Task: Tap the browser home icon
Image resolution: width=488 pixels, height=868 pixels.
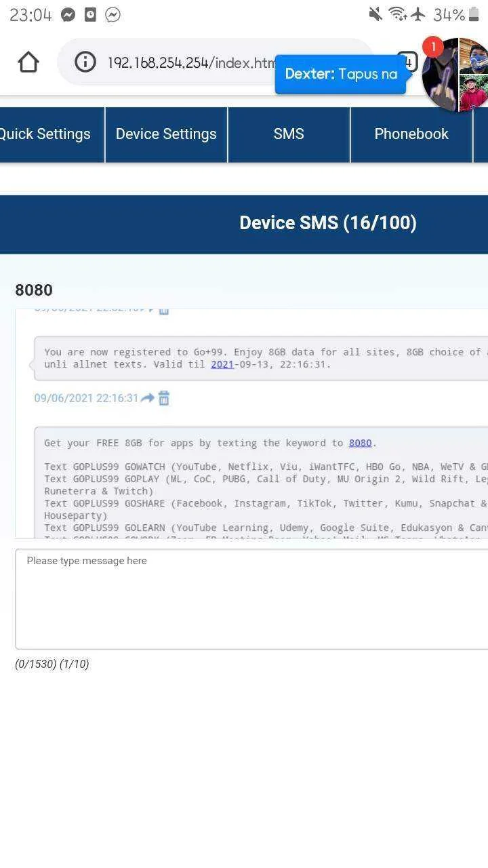Action: click(x=28, y=62)
